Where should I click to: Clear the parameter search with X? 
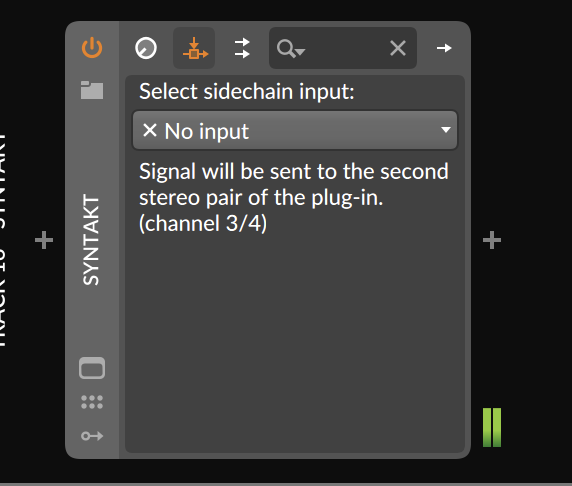(x=398, y=48)
